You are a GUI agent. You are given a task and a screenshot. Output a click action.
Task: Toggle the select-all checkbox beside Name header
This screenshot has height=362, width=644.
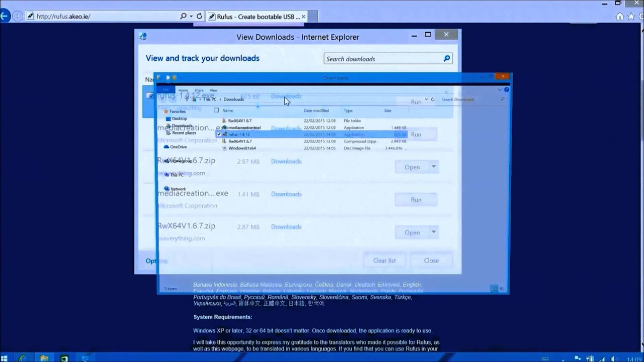point(217,110)
